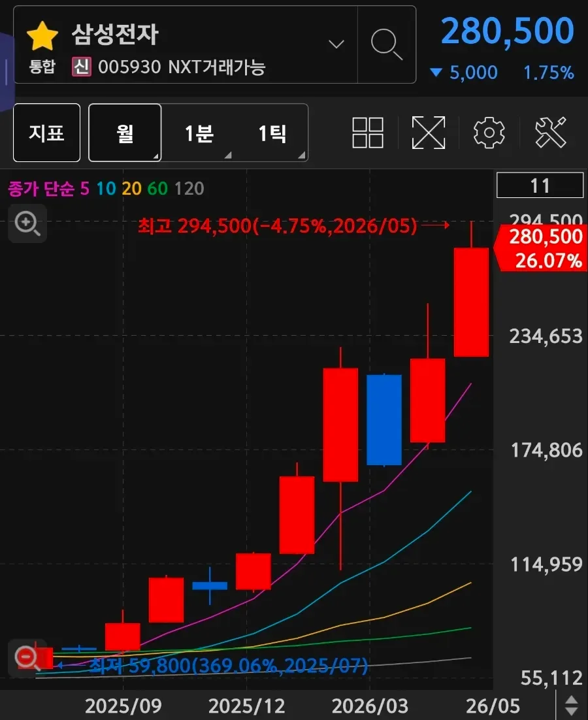Expand chart to fullscreen with arrows icon
The width and height of the screenshot is (588, 720).
(x=429, y=133)
